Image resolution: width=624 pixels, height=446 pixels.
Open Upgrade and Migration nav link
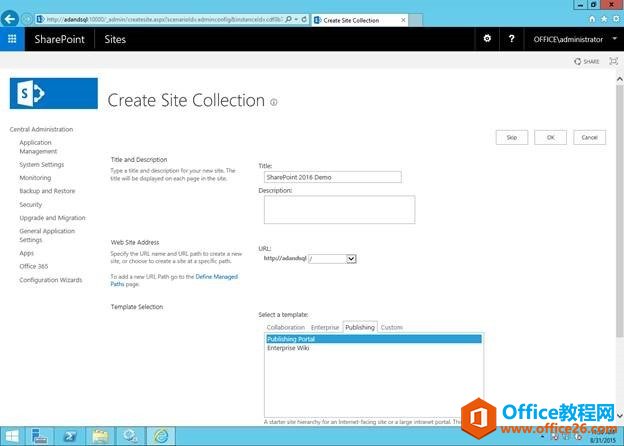[x=52, y=218]
